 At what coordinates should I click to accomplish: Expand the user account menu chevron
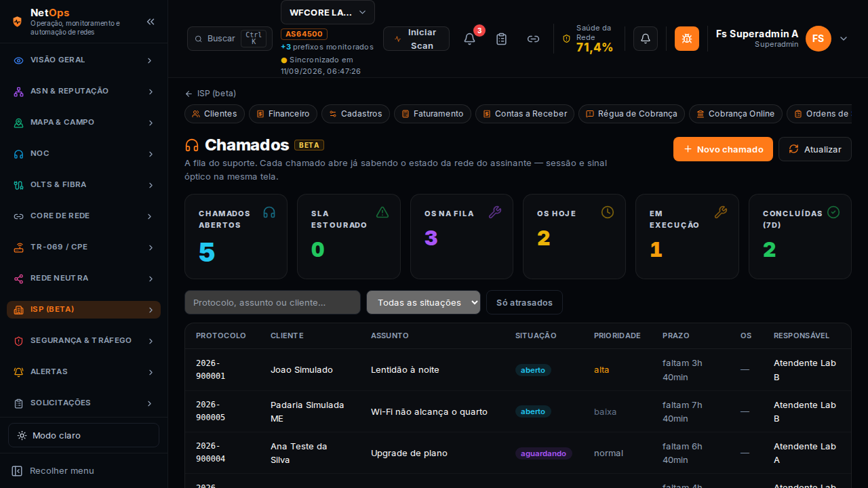coord(844,39)
